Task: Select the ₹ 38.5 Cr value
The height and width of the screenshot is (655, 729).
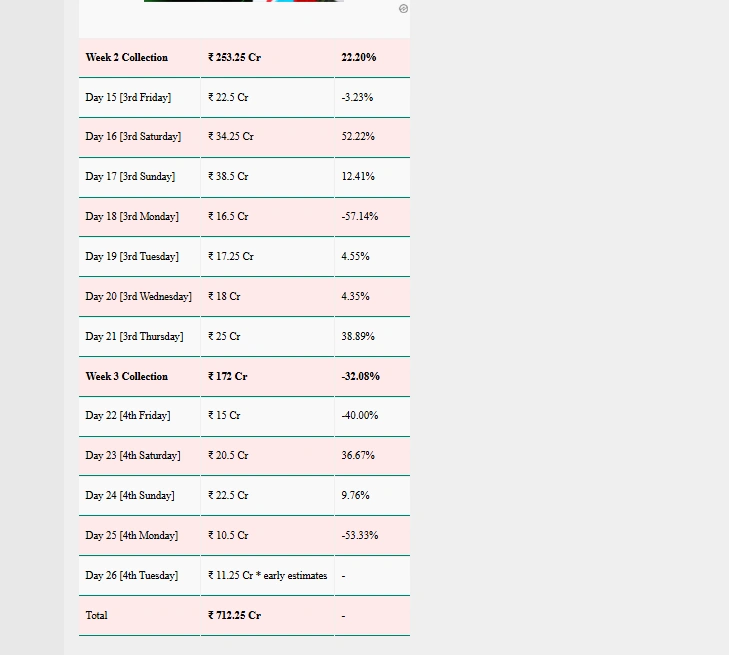Action: click(228, 176)
